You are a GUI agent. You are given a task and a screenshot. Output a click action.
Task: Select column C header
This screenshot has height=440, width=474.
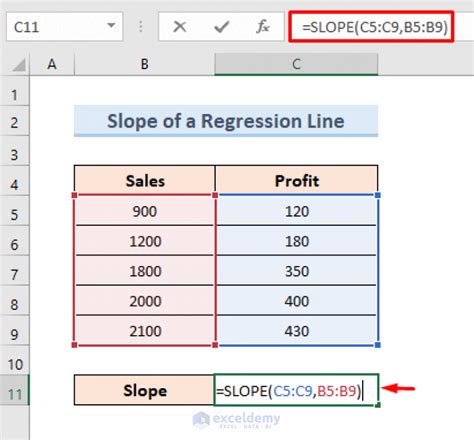296,64
